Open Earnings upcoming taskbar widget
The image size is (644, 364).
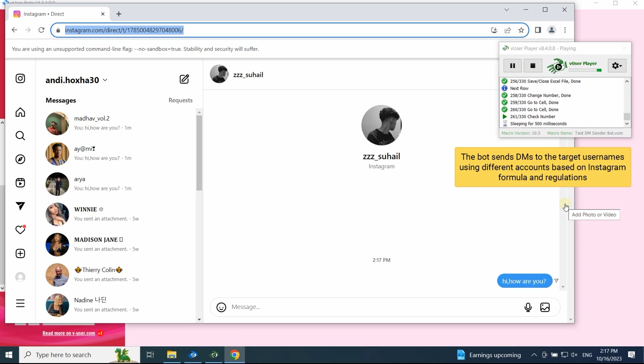489,355
